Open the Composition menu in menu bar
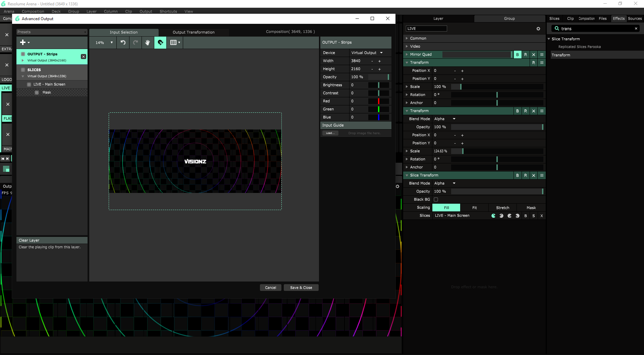The height and width of the screenshot is (355, 644). point(33,11)
